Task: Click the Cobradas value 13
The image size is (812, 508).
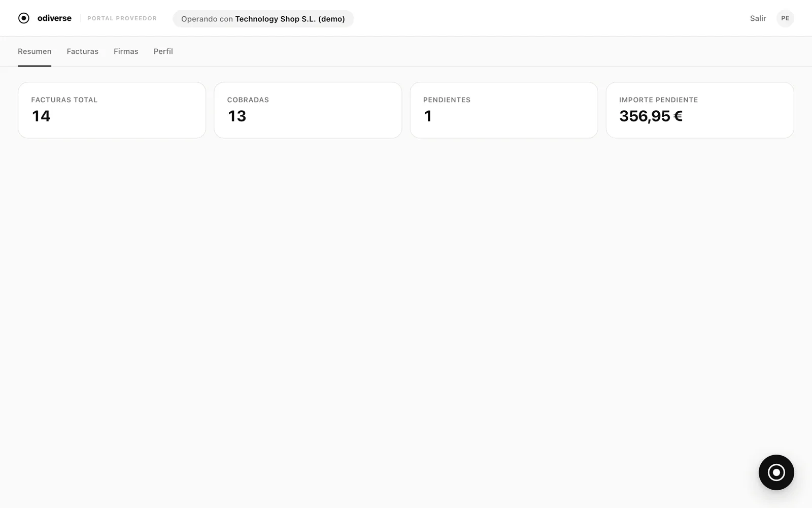Action: coord(237,116)
